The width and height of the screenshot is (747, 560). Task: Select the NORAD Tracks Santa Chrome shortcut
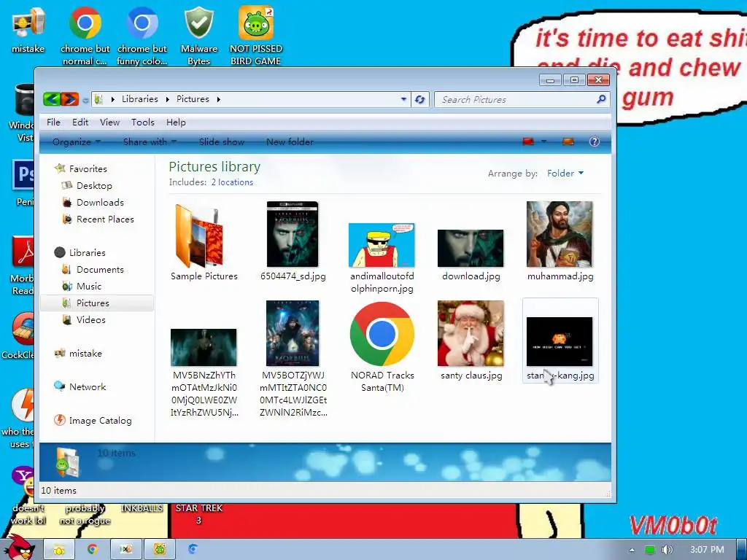382,334
